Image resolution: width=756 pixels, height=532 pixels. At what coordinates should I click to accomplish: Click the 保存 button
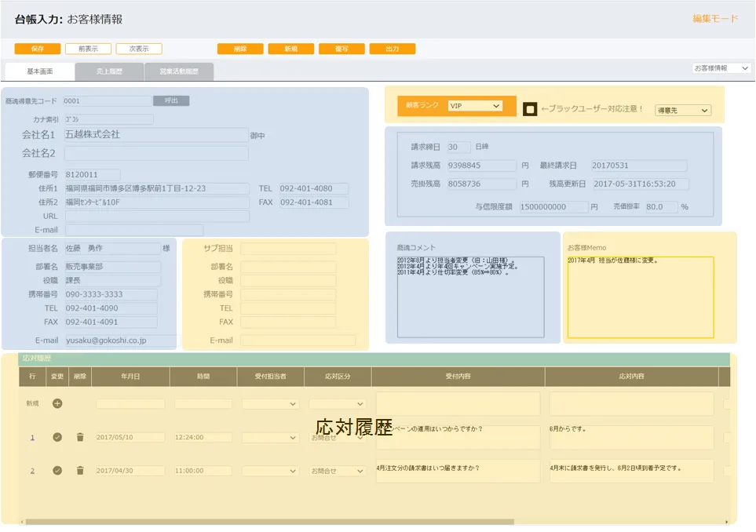point(38,49)
